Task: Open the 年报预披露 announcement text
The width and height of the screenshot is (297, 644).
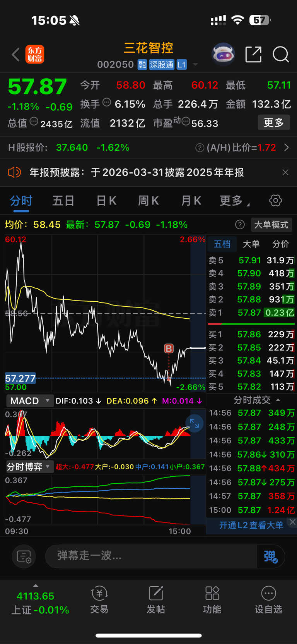Action: [137, 172]
